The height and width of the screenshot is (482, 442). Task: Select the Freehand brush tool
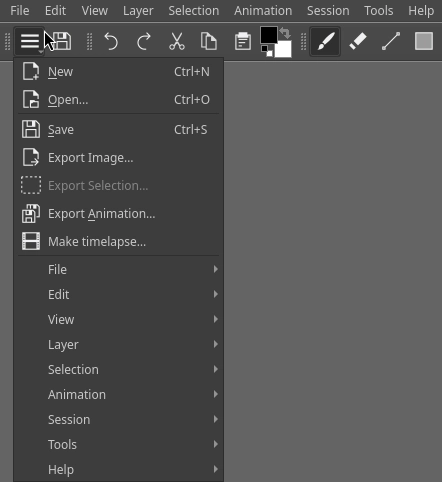(x=325, y=41)
